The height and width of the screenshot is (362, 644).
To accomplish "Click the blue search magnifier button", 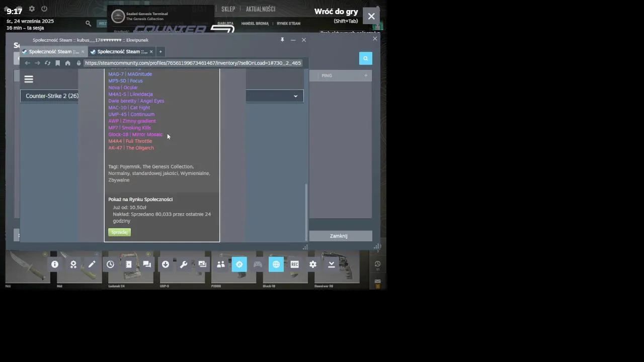I will tap(366, 58).
